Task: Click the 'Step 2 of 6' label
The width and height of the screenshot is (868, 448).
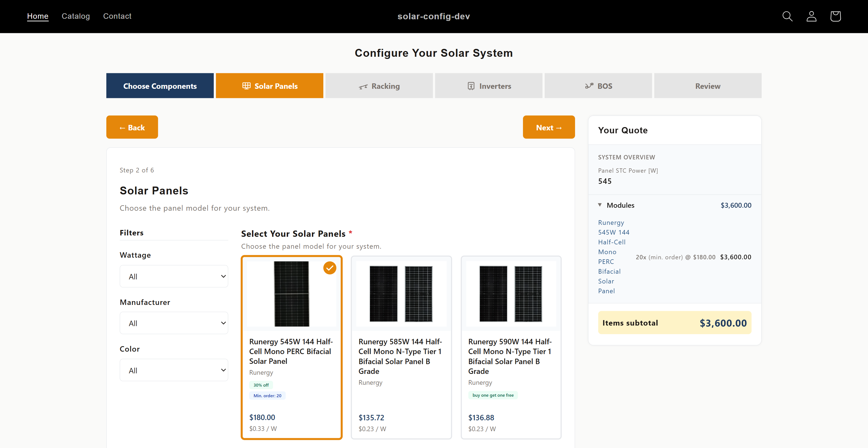Action: pos(137,170)
